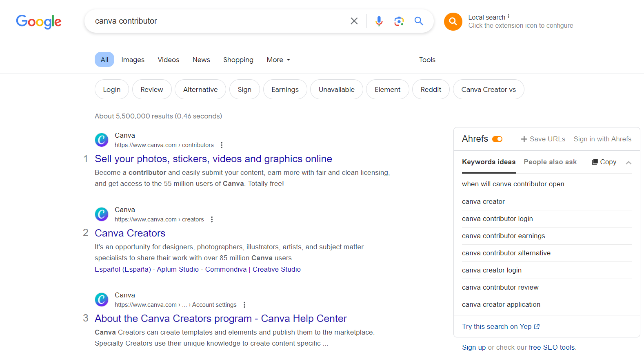Open options menu for contributors result
The height and width of the screenshot is (355, 644).
222,145
